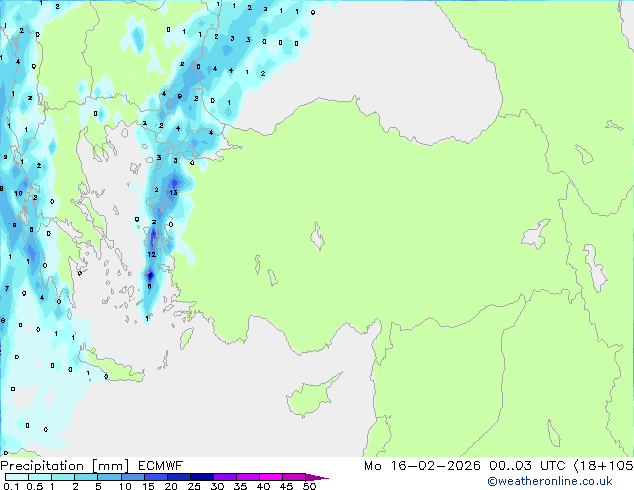Pick the 0.5–1 mm legend swatch
This screenshot has height=490, width=634.
40,477
